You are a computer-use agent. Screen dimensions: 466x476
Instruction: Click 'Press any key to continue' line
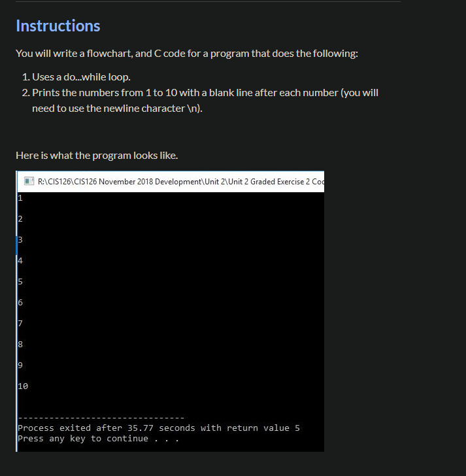point(98,439)
